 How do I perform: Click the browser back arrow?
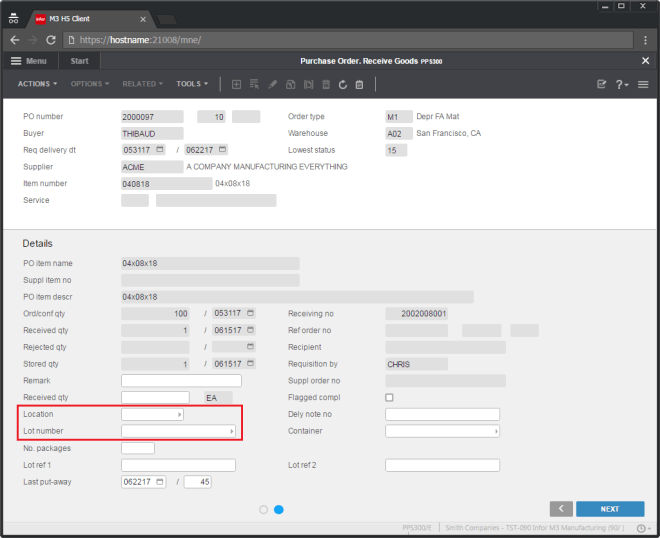(14, 40)
